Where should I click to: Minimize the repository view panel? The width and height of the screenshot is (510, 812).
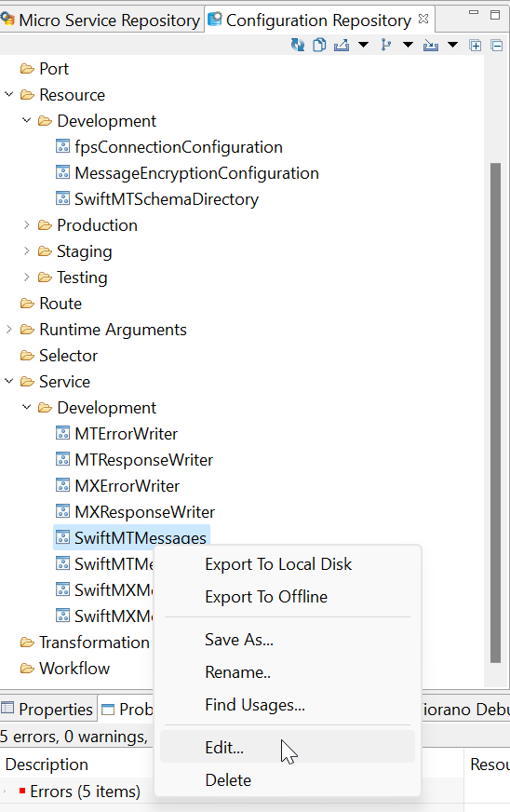click(473, 13)
